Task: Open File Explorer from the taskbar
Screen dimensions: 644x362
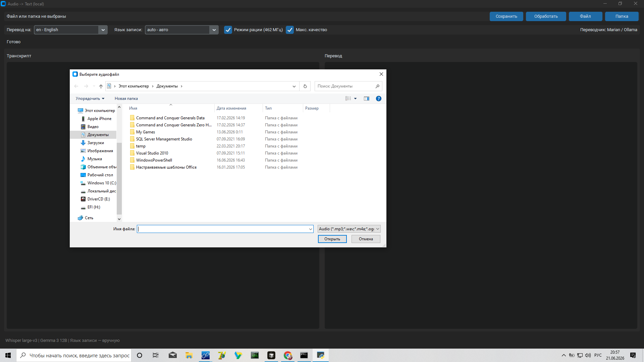Action: point(189,355)
